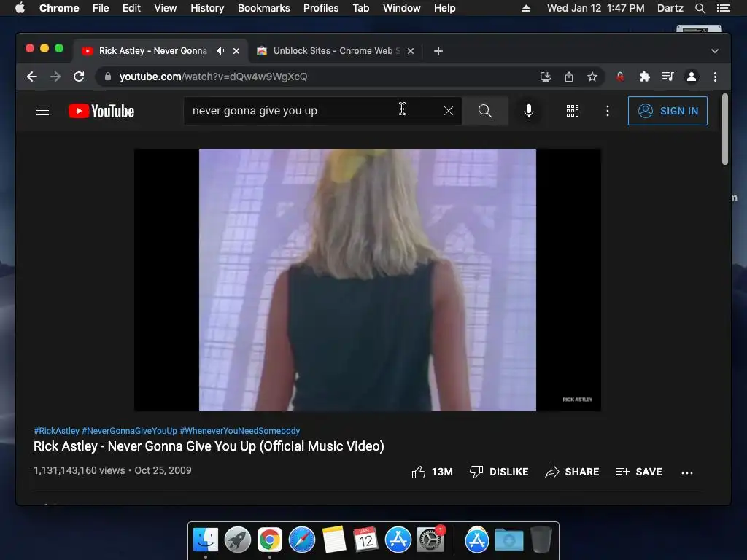Open Finder from the Dock
Image resolution: width=747 pixels, height=560 pixels.
coord(206,540)
